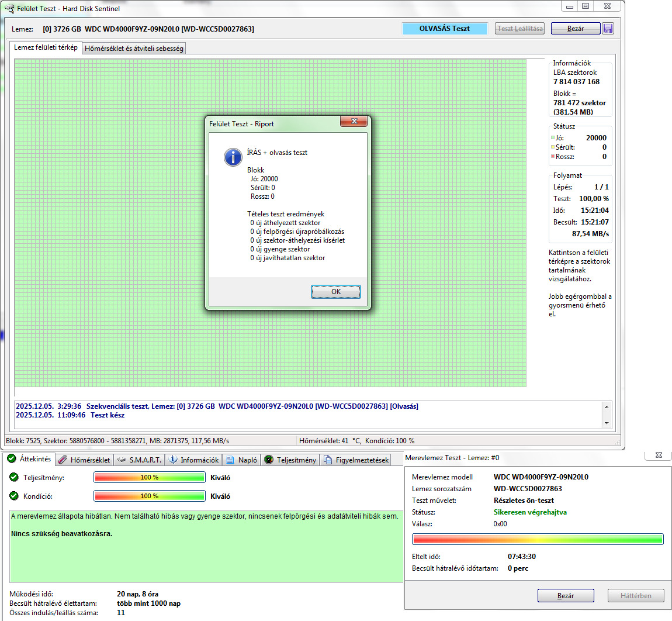The width and height of the screenshot is (672, 621).
Task: Click Bezár in the Felület Teszt window
Action: point(576,28)
